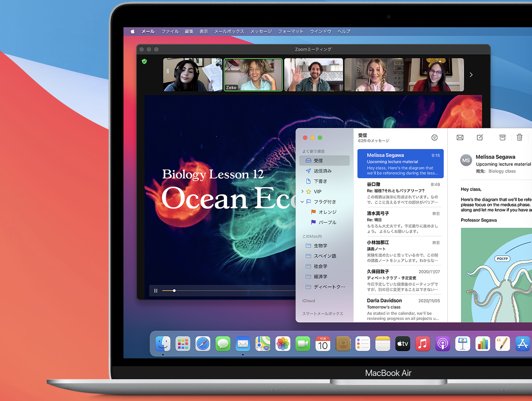Open Podcasts from the Dock
This screenshot has width=532, height=401.
tap(443, 343)
